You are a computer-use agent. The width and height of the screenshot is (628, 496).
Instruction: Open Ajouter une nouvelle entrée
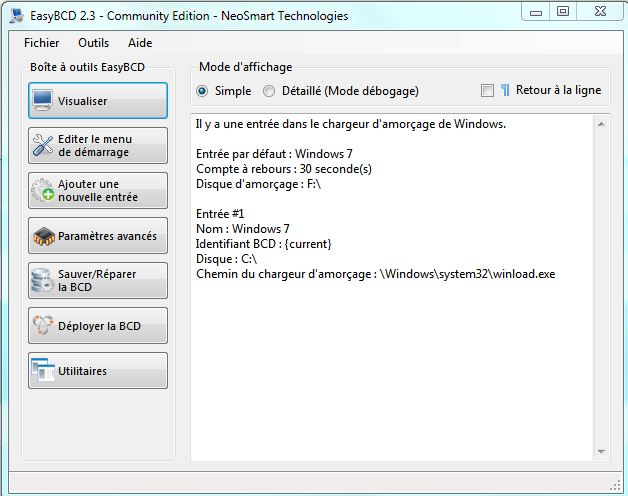click(98, 190)
